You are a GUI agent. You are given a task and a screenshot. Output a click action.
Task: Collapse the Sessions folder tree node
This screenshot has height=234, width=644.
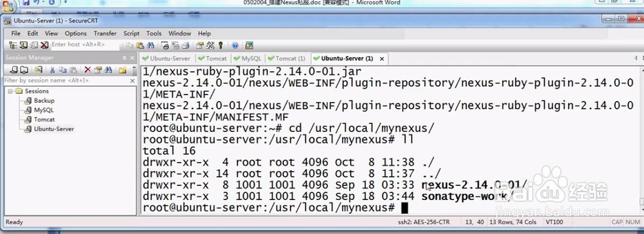coord(10,91)
